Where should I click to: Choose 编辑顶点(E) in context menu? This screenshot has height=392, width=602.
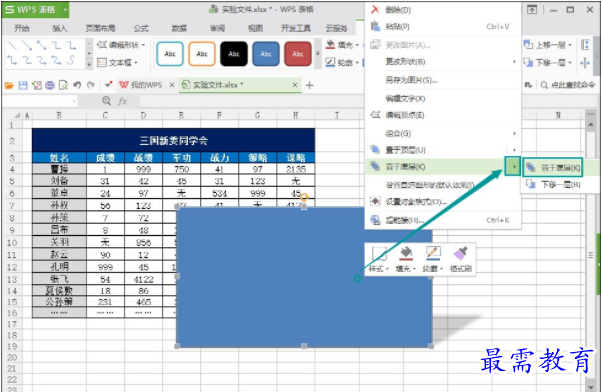coord(443,115)
